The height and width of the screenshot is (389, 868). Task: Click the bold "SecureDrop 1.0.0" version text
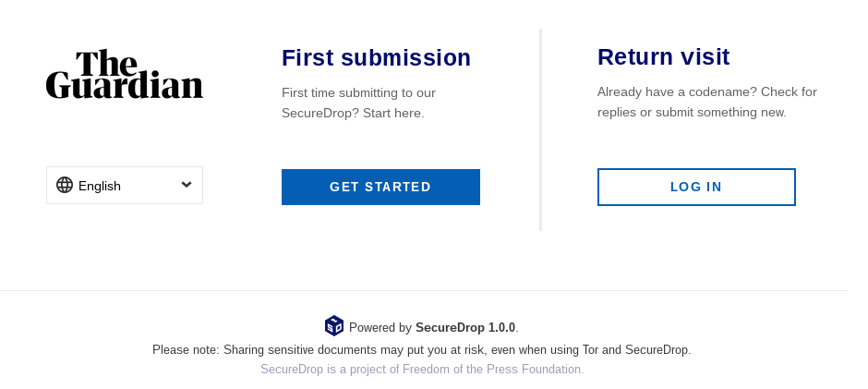click(465, 327)
